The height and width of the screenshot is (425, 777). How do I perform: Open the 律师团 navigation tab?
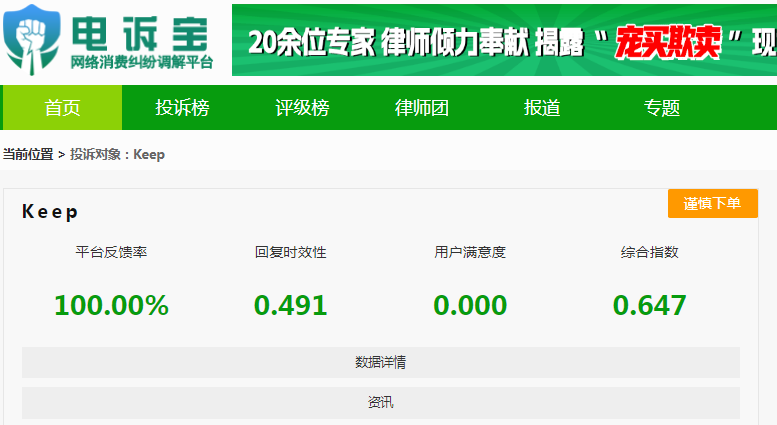[422, 107]
